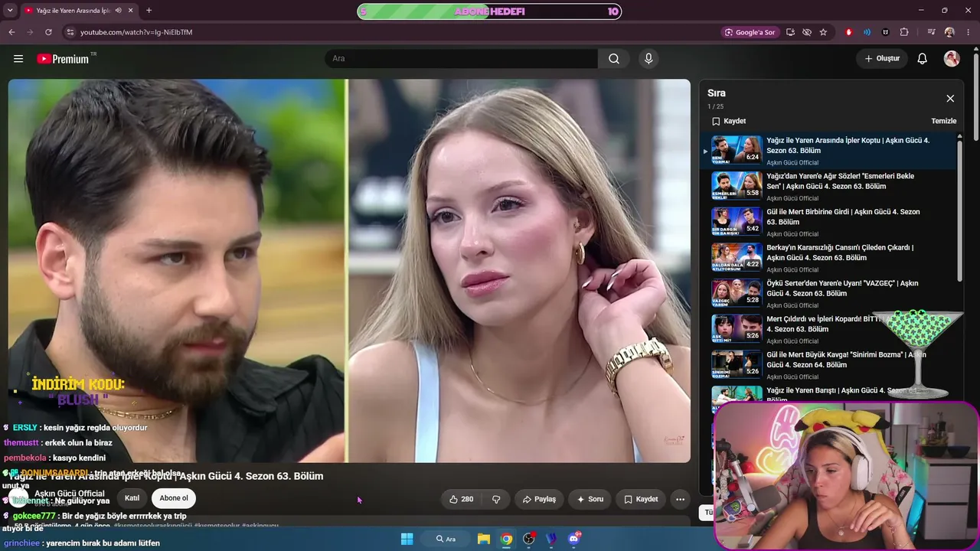The height and width of the screenshot is (551, 980).
Task: Click the Google'a Sor button in address bar
Action: click(750, 32)
